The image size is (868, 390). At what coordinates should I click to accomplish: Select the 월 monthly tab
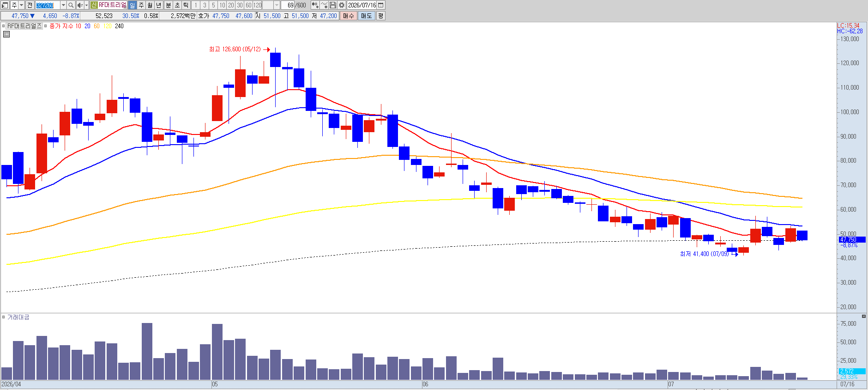pyautogui.click(x=150, y=5)
